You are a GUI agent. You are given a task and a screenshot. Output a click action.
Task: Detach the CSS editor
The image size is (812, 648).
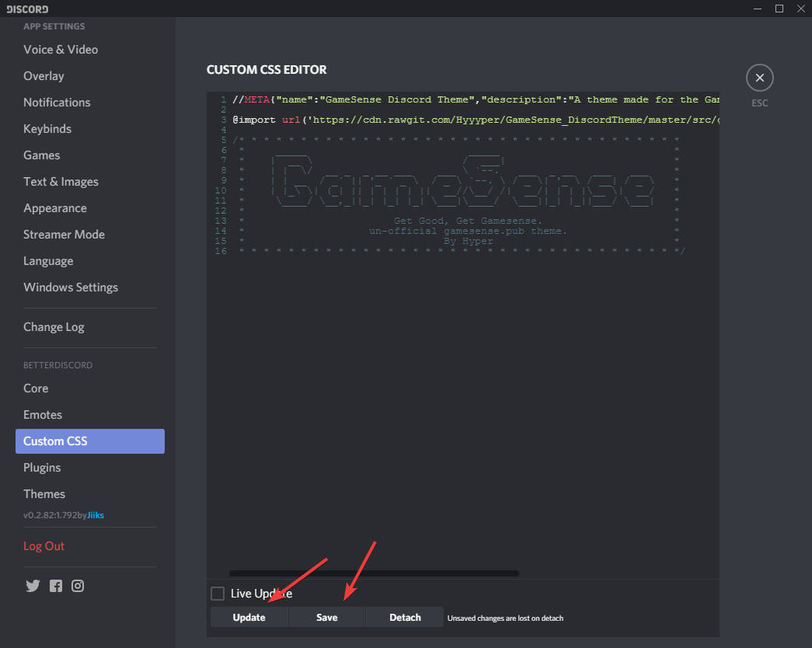coord(405,618)
